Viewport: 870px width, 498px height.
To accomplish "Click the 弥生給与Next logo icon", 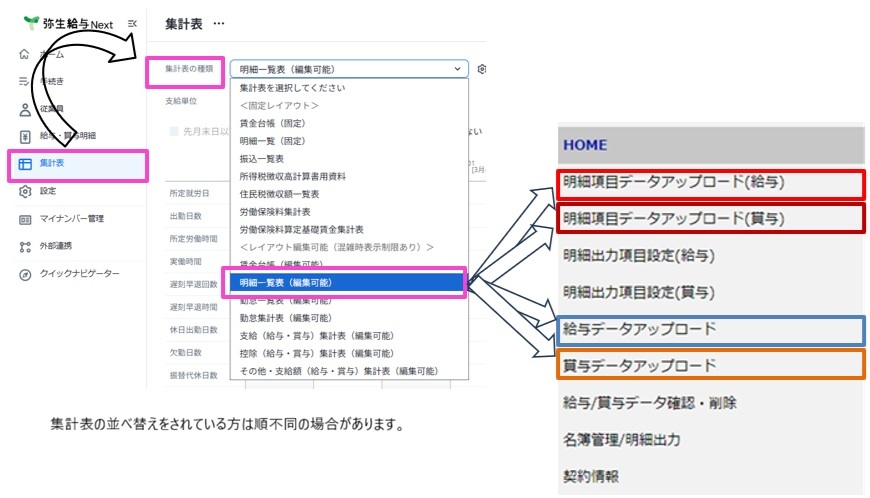I will point(31,22).
